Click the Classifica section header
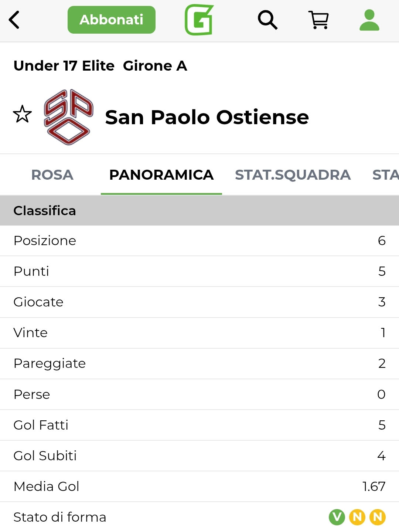 pyautogui.click(x=45, y=211)
